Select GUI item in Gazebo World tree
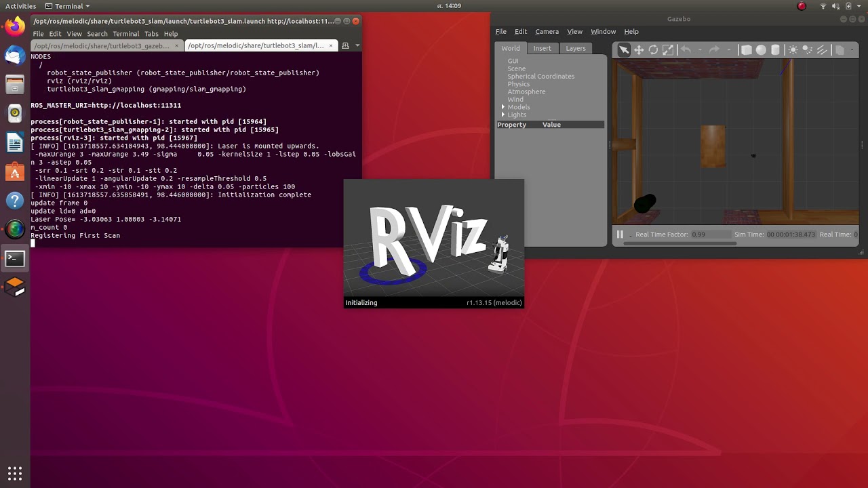 (513, 61)
